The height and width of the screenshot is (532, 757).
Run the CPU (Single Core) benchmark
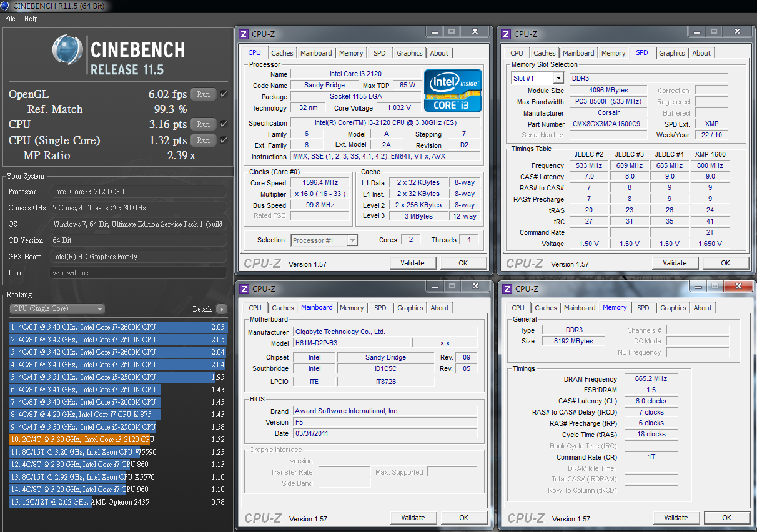point(204,140)
